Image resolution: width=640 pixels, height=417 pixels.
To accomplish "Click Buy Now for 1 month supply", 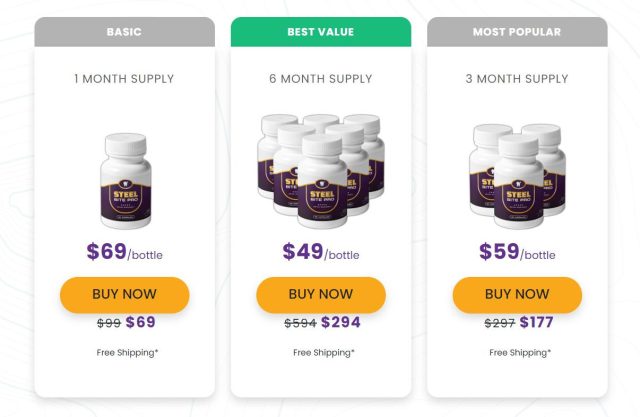I will pyautogui.click(x=124, y=295).
